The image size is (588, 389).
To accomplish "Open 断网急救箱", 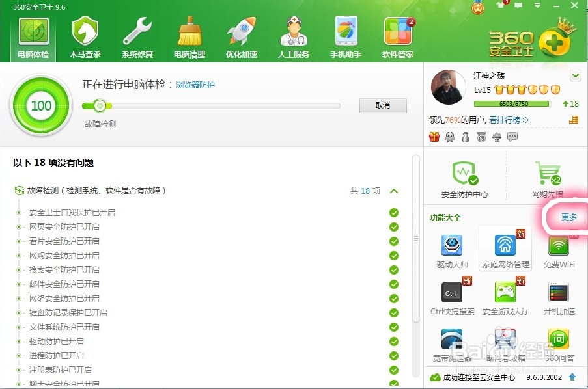I will (505, 345).
